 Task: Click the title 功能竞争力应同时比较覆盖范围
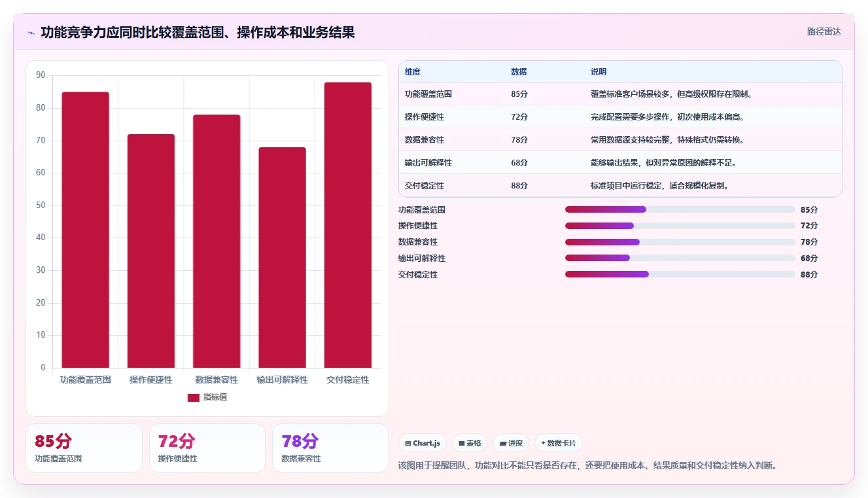pos(198,32)
